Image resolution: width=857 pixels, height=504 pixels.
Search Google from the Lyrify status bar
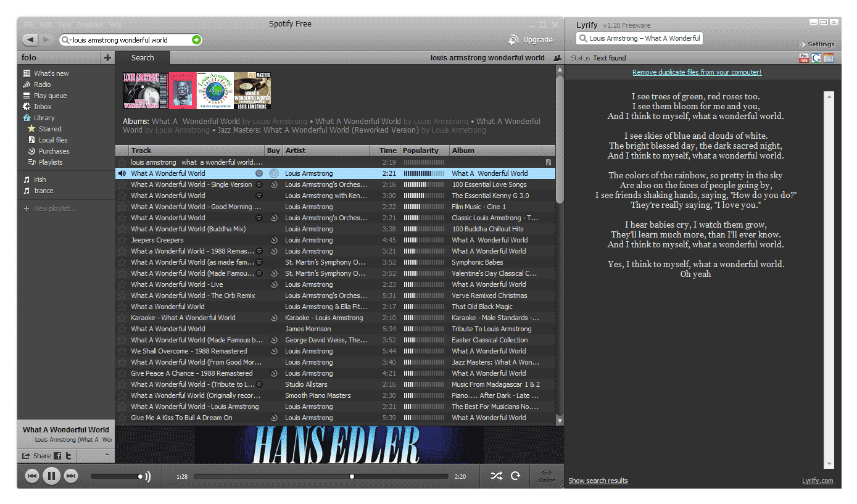click(x=816, y=58)
